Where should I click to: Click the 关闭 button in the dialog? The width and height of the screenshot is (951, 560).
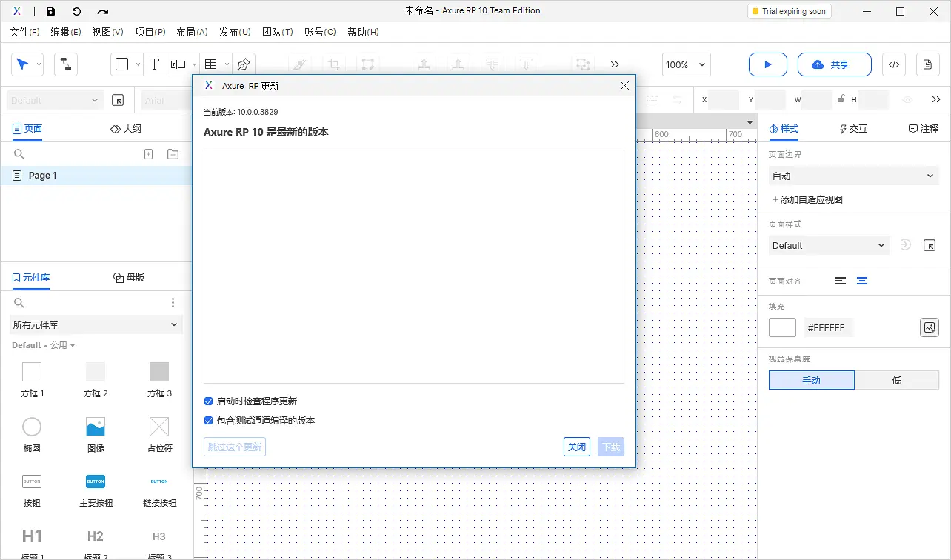pyautogui.click(x=576, y=447)
